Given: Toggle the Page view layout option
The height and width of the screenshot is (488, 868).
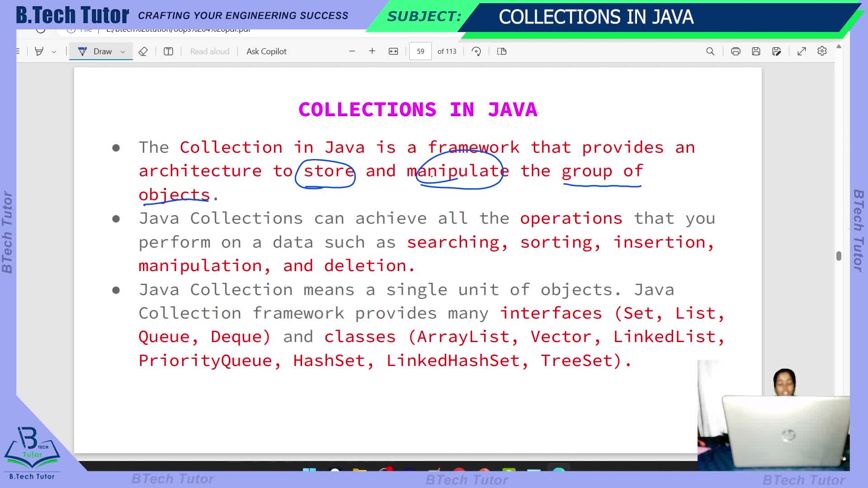Looking at the screenshot, I should [x=501, y=52].
